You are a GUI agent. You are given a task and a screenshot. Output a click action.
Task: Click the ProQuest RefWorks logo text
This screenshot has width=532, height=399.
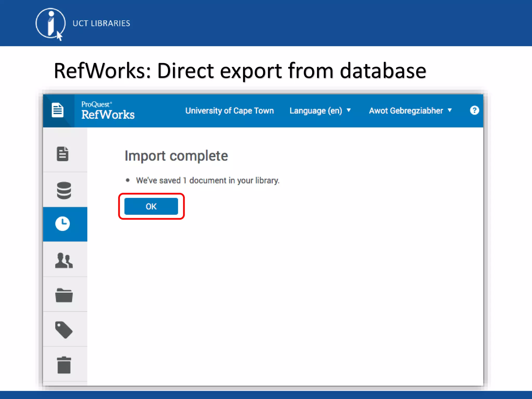pos(108,111)
